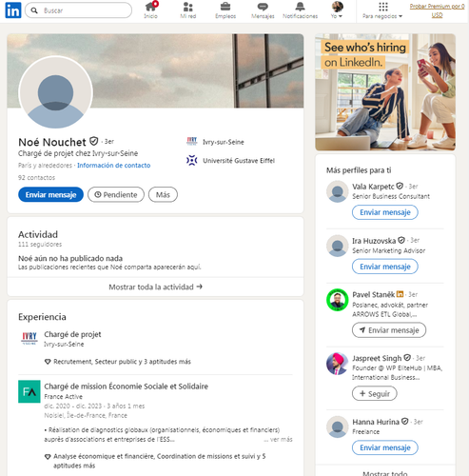Click the verification badge next to Hanna Hurina
This screenshot has width=469, height=476.
(x=405, y=422)
